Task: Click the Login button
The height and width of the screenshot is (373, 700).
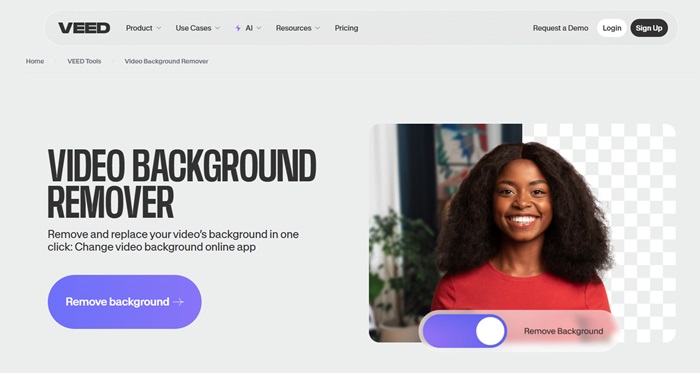Action: (x=612, y=28)
